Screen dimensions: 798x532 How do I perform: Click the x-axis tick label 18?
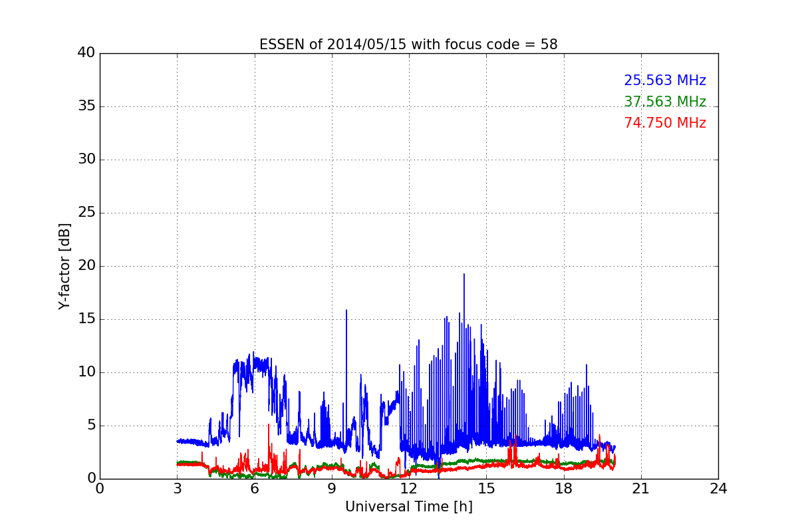pyautogui.click(x=563, y=488)
